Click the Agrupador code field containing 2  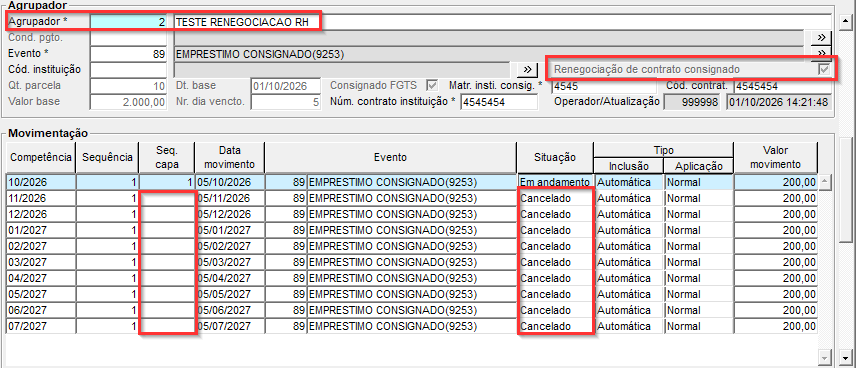[128, 22]
